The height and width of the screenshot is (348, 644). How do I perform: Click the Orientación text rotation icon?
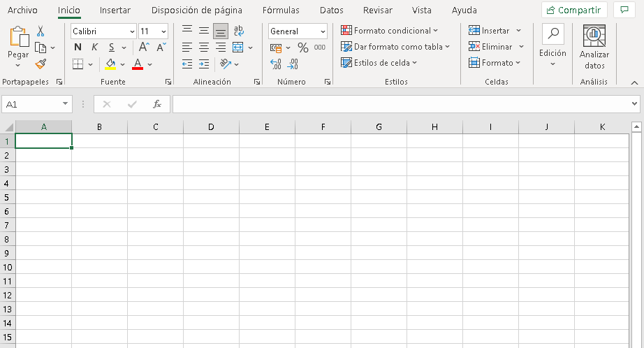(x=226, y=64)
